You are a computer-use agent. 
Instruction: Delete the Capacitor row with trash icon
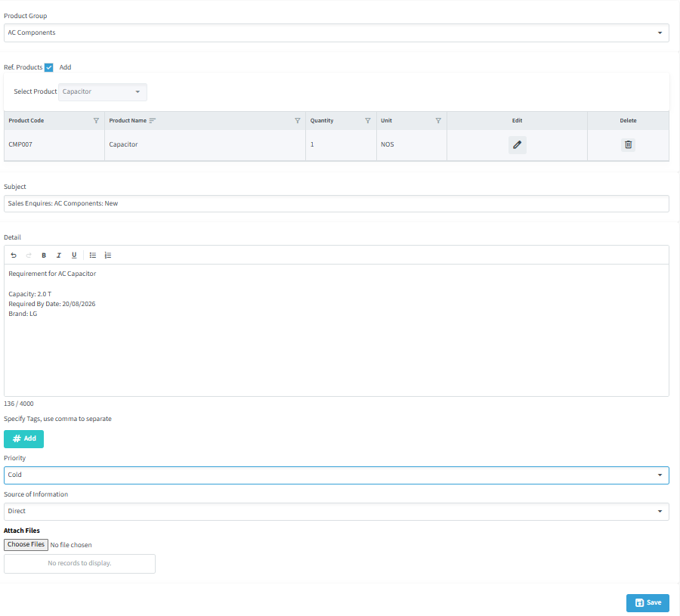coord(628,144)
